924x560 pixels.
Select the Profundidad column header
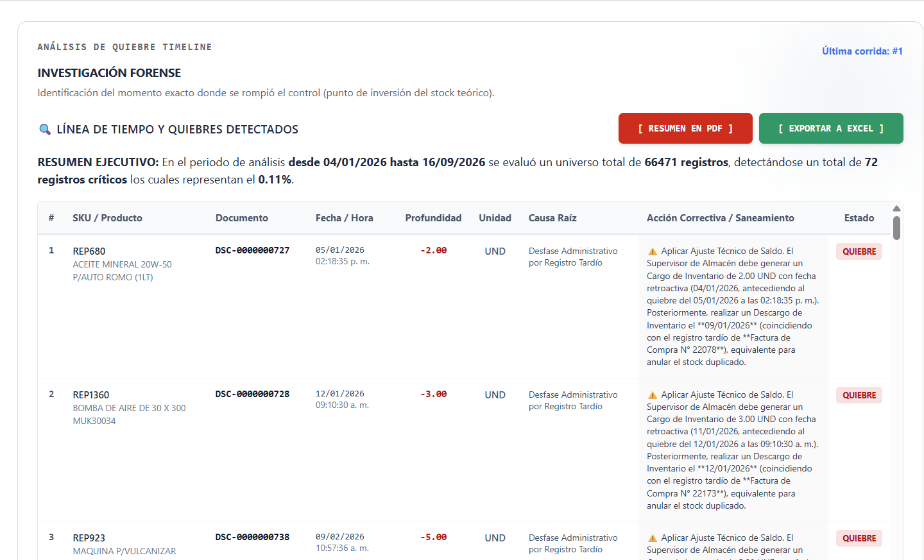[x=433, y=218]
